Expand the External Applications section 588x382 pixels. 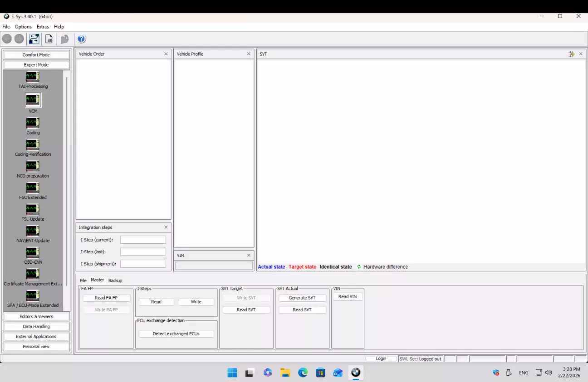coord(36,337)
